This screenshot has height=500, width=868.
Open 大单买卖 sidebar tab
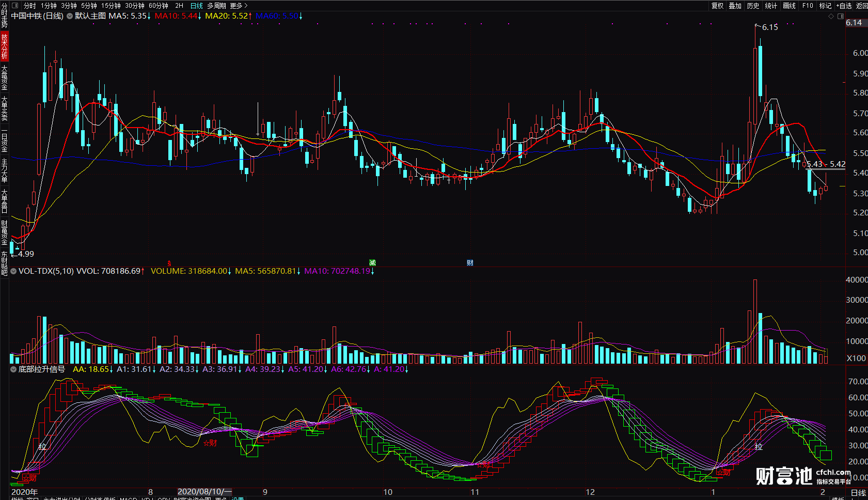click(x=4, y=108)
